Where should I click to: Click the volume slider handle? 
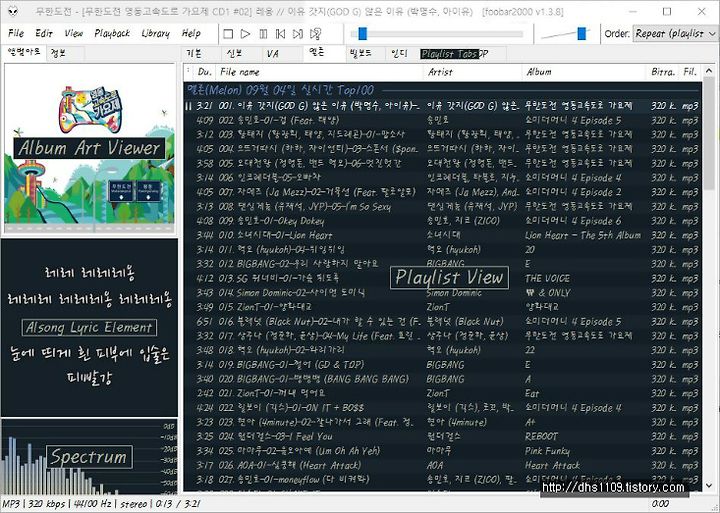(582, 34)
